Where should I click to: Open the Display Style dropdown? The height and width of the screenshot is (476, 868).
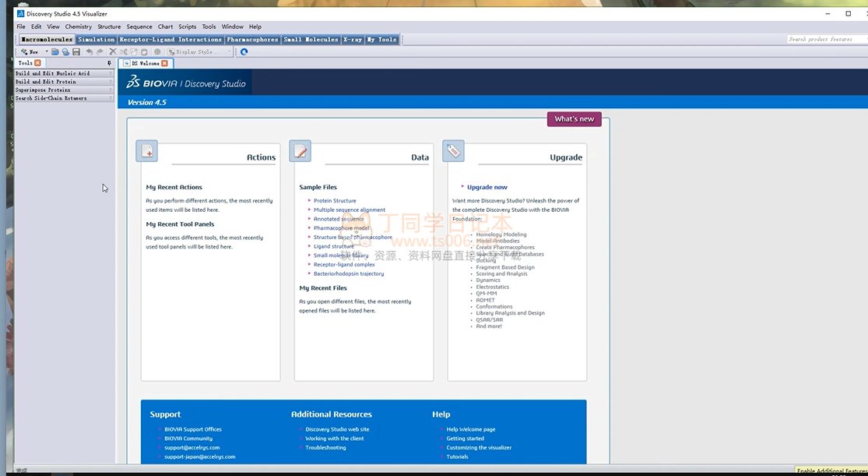197,52
